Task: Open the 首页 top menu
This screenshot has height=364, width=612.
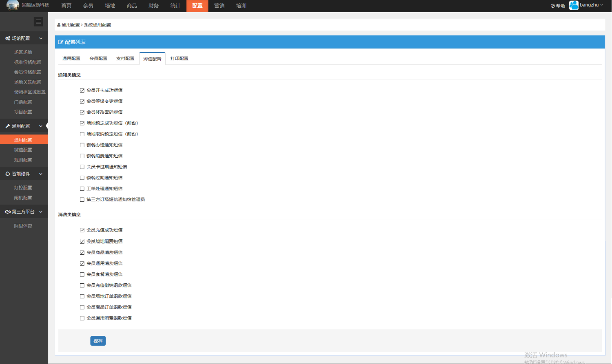Action: [x=66, y=6]
